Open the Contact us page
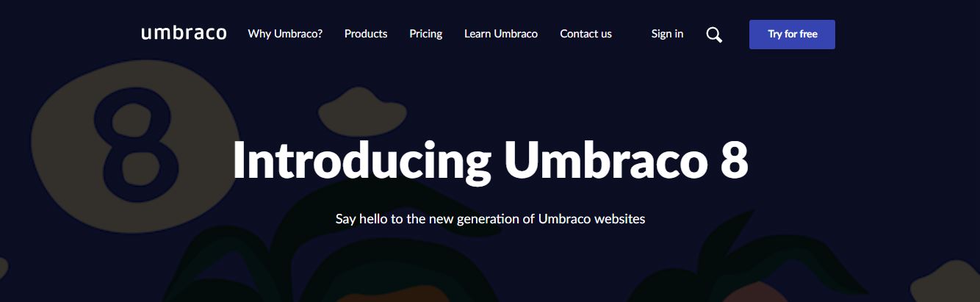This screenshot has height=302, width=980. point(586,34)
